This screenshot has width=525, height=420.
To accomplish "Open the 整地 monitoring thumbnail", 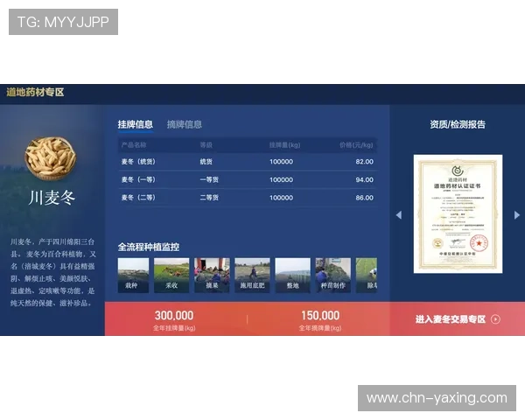I will (292, 276).
